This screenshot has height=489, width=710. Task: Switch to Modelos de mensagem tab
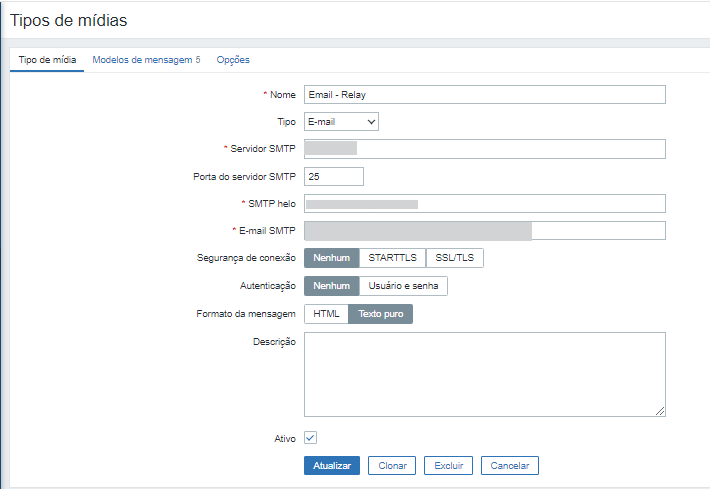[146, 60]
